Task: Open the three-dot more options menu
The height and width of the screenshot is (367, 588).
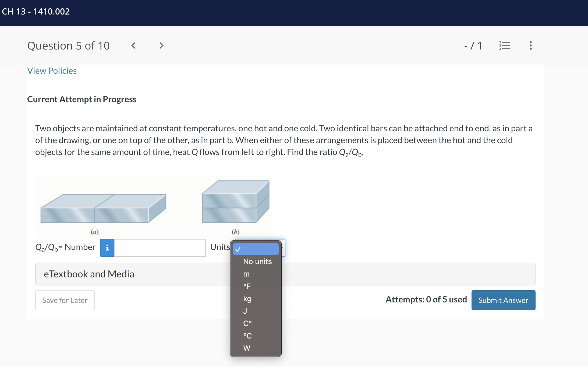Action: point(530,45)
